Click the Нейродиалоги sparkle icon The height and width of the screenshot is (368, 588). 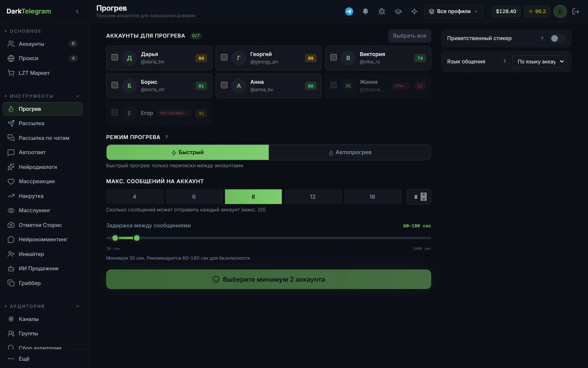pyautogui.click(x=11, y=167)
